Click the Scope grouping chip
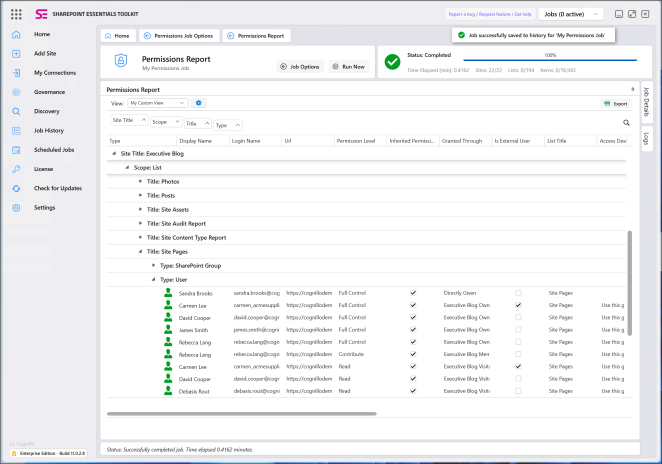Viewport: 662px width, 464px height. point(166,122)
